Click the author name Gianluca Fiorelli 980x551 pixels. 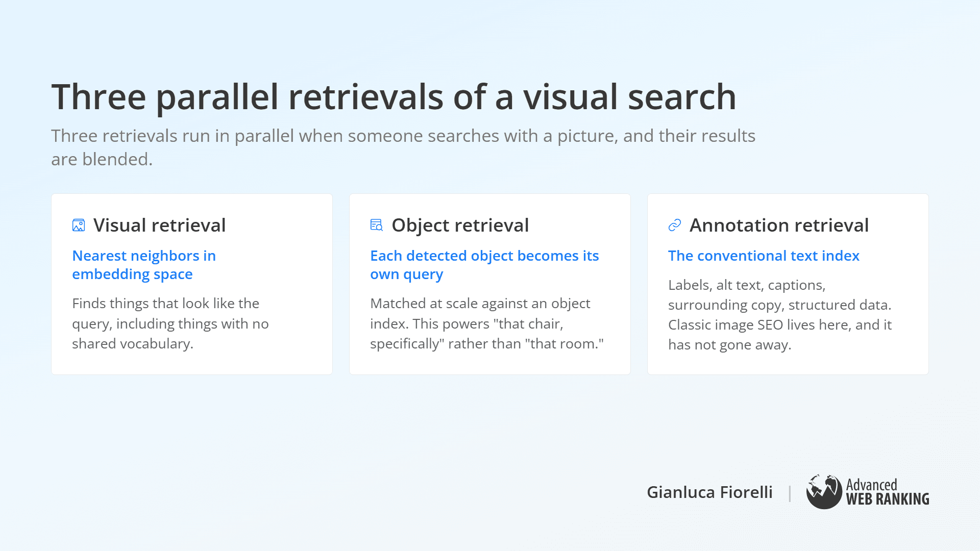coord(709,492)
